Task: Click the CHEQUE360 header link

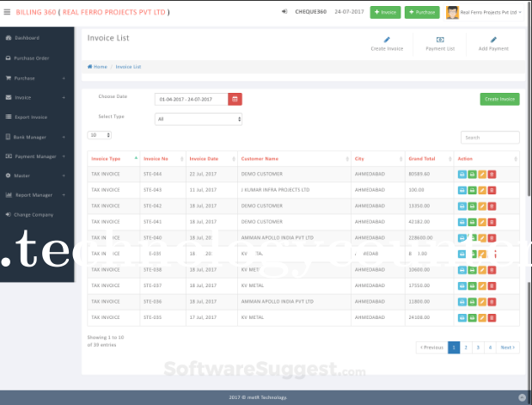Action: (x=310, y=12)
